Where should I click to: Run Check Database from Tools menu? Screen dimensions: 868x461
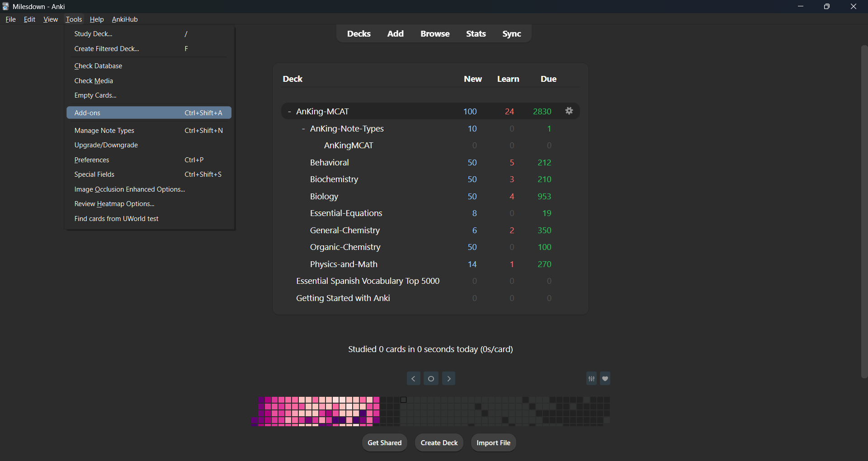[x=149, y=66]
